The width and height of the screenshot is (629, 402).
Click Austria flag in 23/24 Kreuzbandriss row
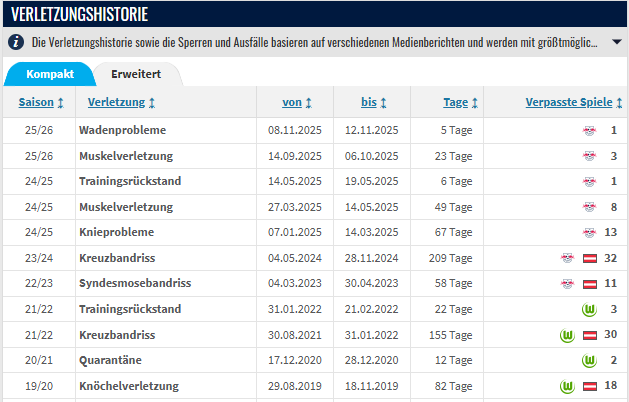590,258
